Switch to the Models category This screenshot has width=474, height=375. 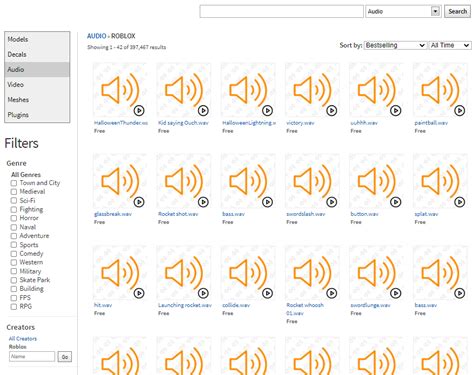(37, 39)
